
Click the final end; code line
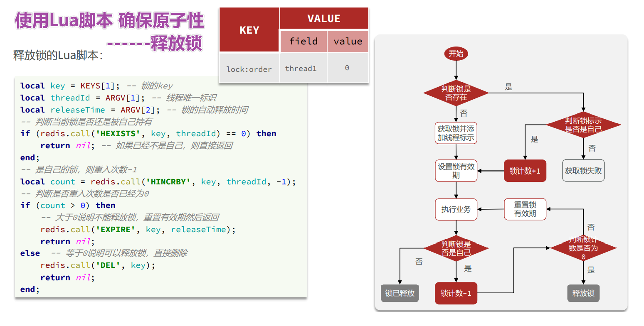pyautogui.click(x=30, y=289)
